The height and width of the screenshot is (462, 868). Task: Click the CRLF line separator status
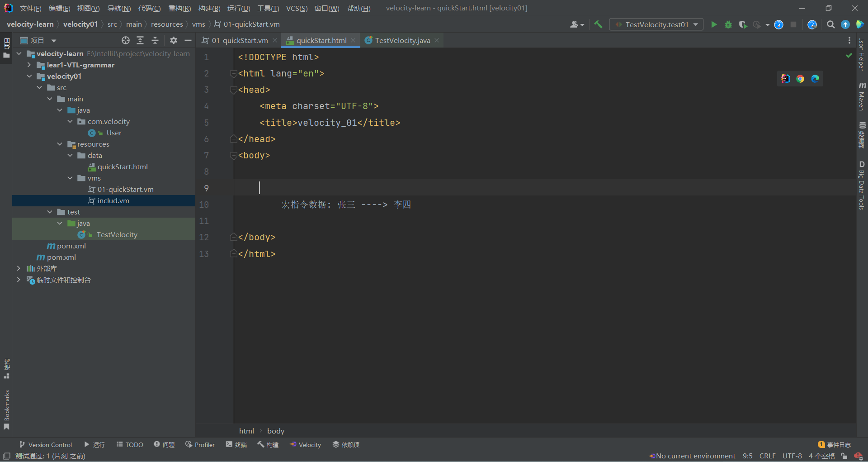click(767, 456)
